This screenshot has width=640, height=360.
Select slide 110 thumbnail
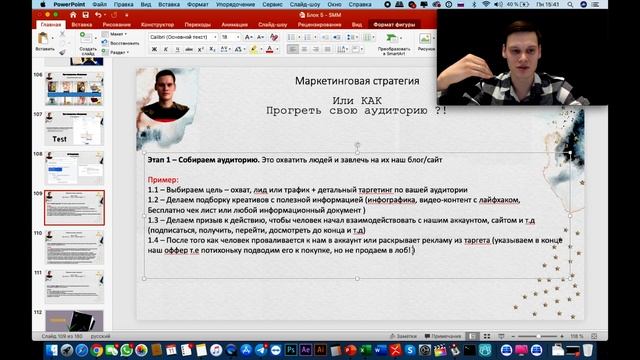coord(74,247)
